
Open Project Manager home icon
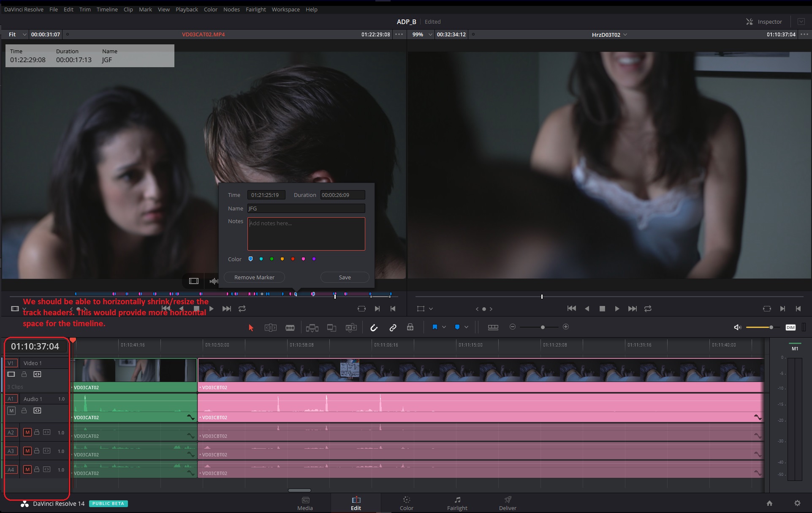coord(769,503)
